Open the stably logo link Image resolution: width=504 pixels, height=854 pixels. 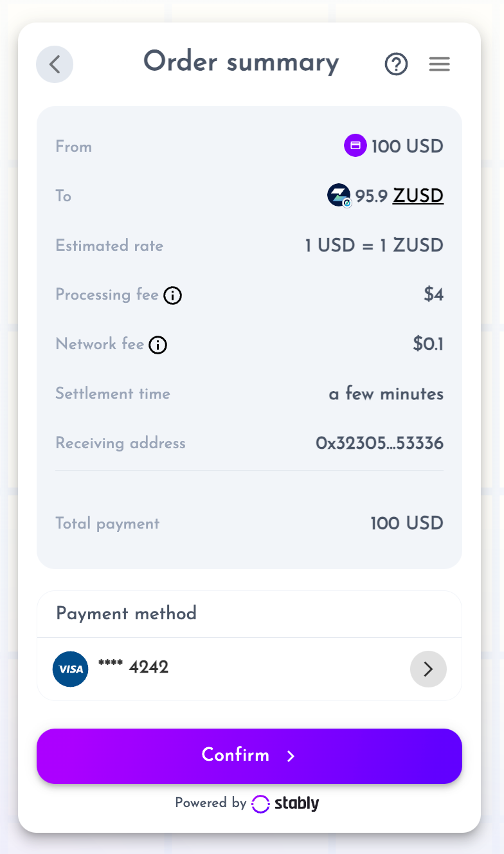click(285, 803)
